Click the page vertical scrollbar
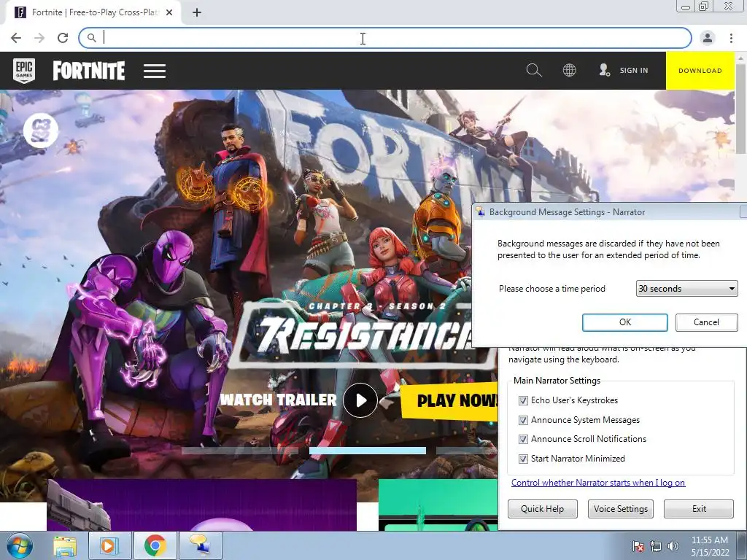This screenshot has height=560, width=747. point(741,109)
